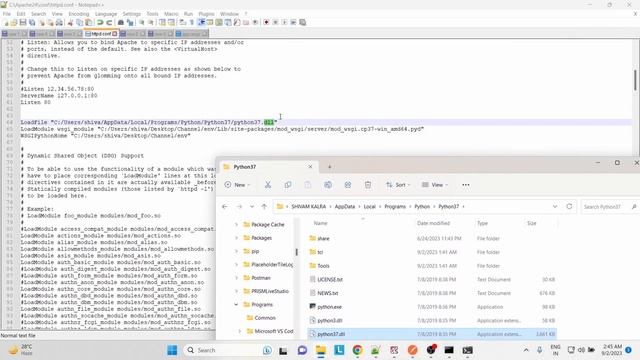Select the python.exe file row
Viewport: 640px width, 360px height.
(433, 307)
